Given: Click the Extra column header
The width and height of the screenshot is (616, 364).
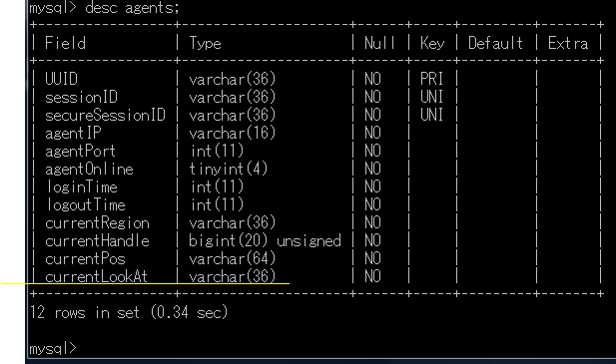Looking at the screenshot, I should (568, 43).
